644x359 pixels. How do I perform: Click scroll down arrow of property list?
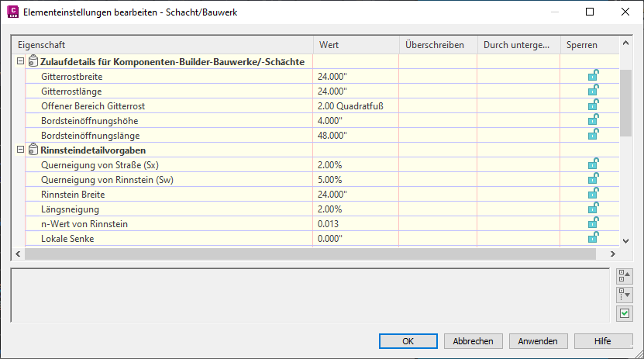point(625,241)
